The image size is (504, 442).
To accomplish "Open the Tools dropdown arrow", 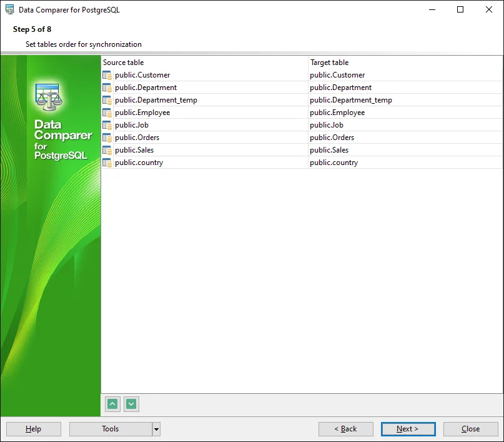I will coord(156,429).
